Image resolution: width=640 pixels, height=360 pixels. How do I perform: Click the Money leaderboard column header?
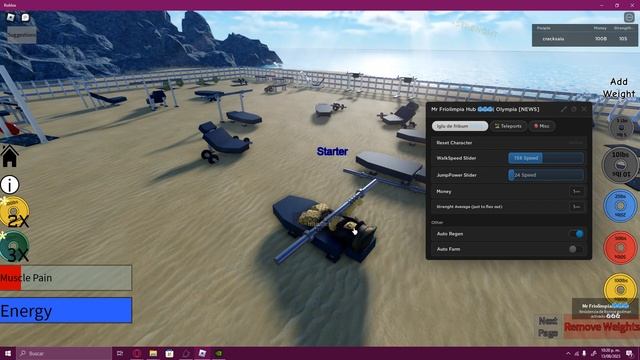pyautogui.click(x=600, y=28)
